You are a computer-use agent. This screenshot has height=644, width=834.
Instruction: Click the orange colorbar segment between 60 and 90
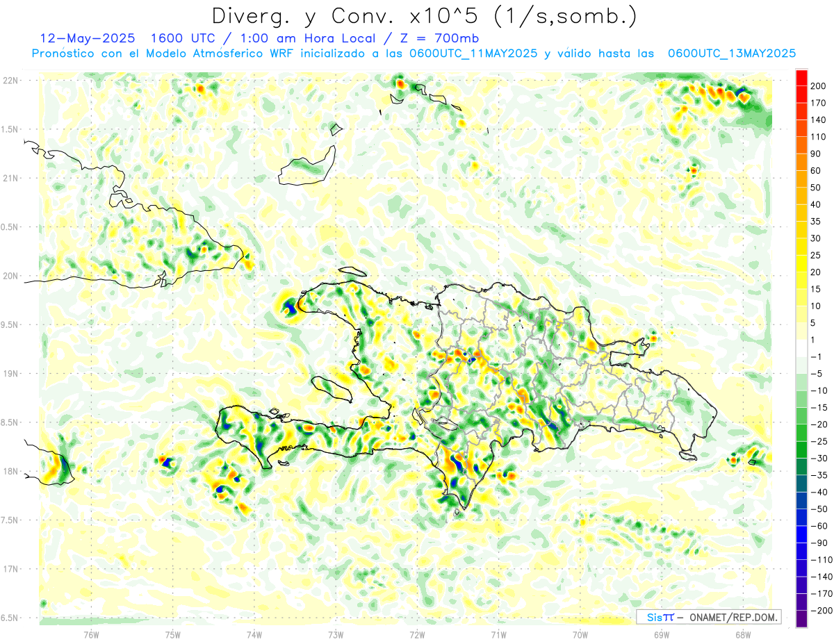(x=801, y=162)
